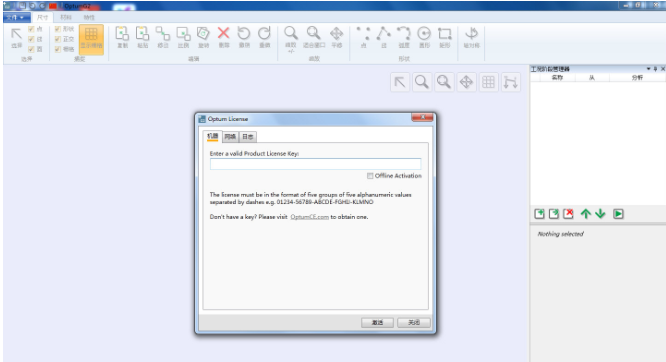
Task: Click the Axisymmetric icon in the ribbon
Action: pyautogui.click(x=471, y=37)
